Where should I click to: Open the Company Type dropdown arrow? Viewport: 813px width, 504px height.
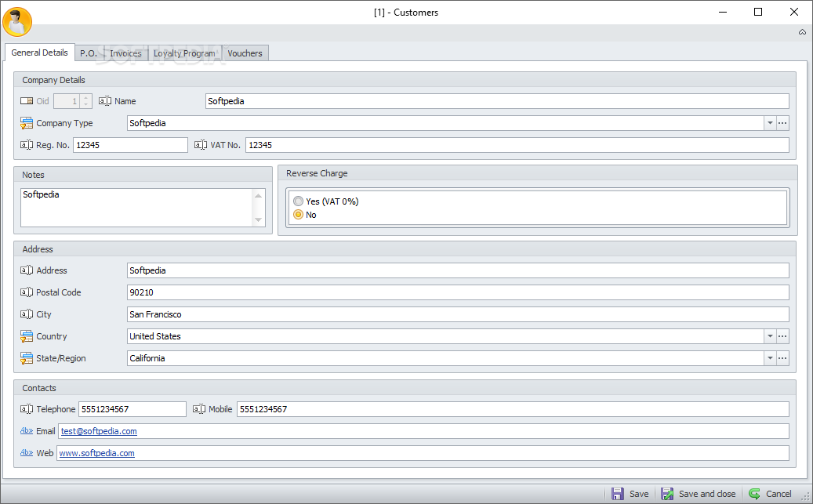(770, 123)
